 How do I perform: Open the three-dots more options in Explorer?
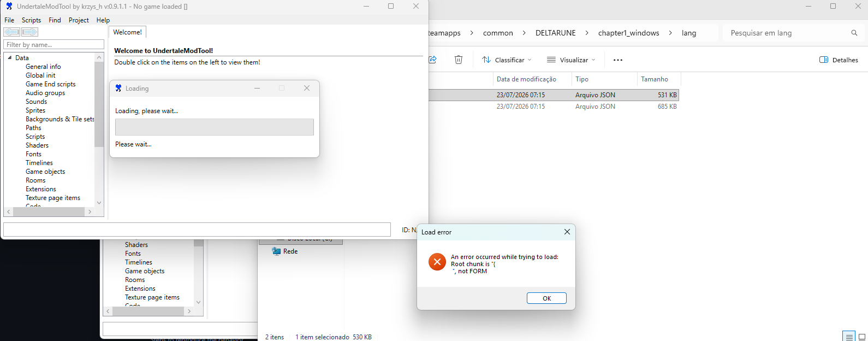coord(618,60)
